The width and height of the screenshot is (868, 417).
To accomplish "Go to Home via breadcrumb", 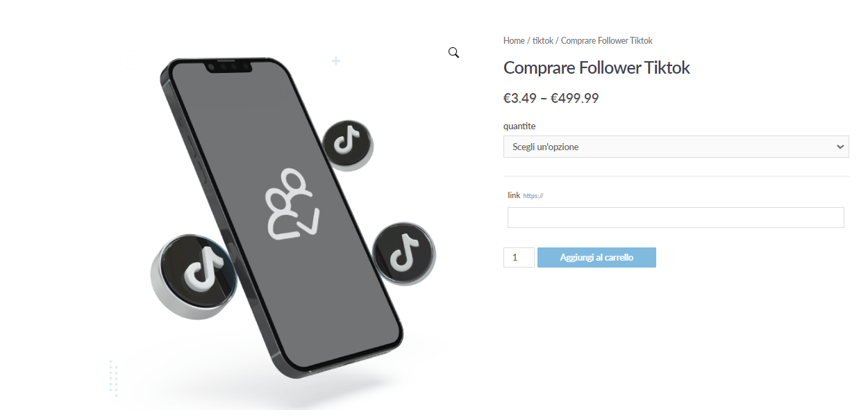I will [514, 41].
